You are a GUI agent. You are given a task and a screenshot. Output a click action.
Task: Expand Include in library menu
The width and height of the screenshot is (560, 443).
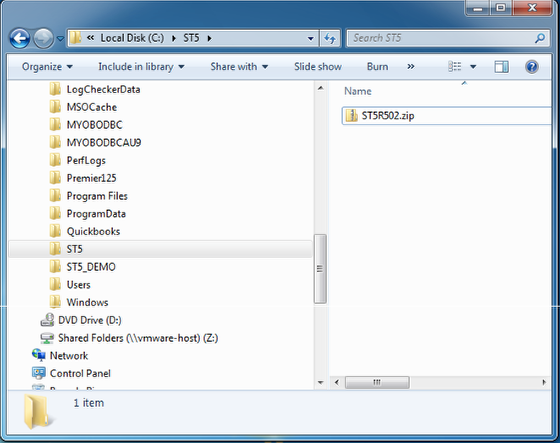[141, 67]
